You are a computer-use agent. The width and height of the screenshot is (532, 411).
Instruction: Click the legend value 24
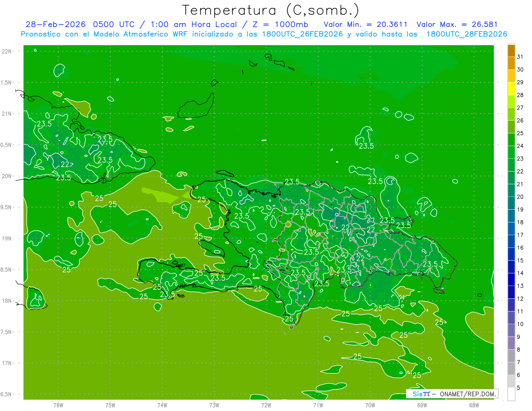pos(520,146)
